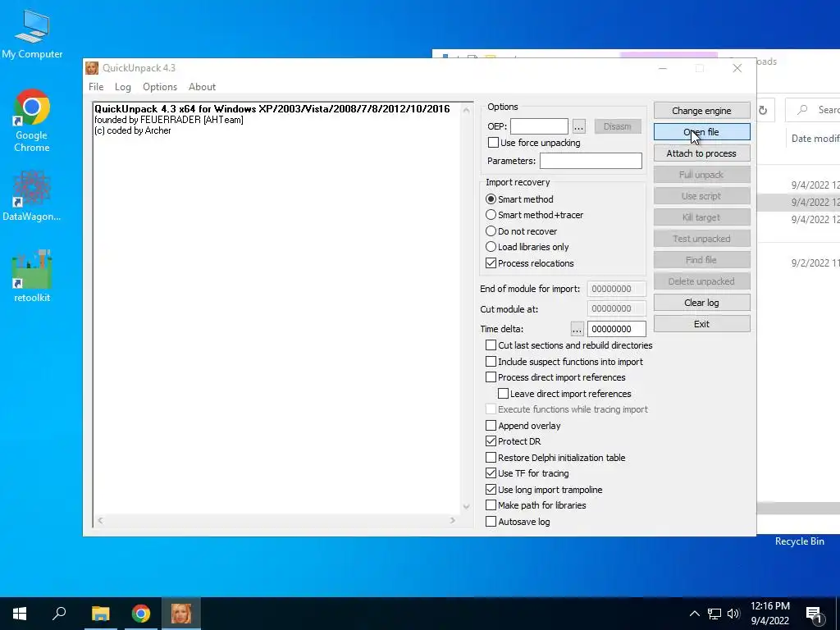Screen dimensions: 840x630
Task: Click Time delta value field
Action: (x=617, y=329)
